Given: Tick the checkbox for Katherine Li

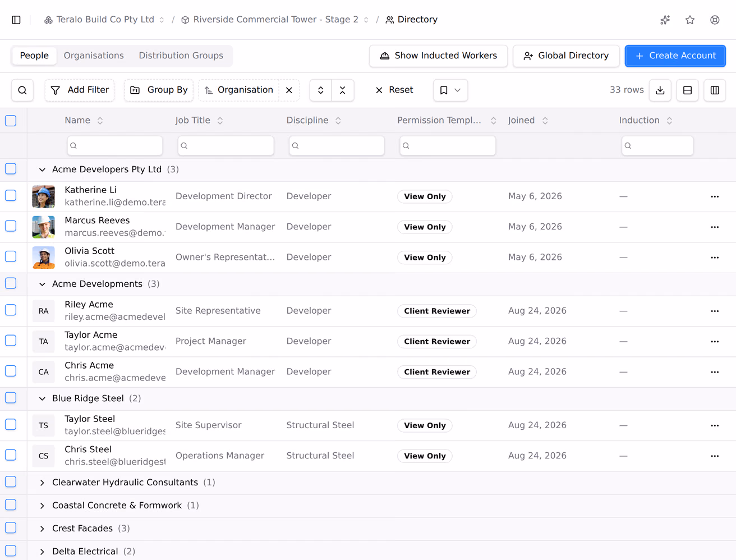Looking at the screenshot, I should [11, 195].
